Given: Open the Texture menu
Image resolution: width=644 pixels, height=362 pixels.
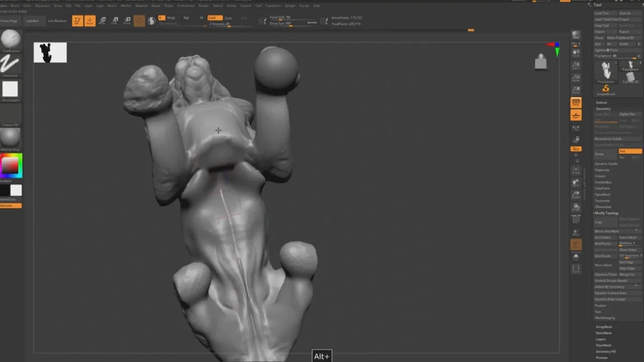Looking at the screenshot, I should click(x=246, y=6).
